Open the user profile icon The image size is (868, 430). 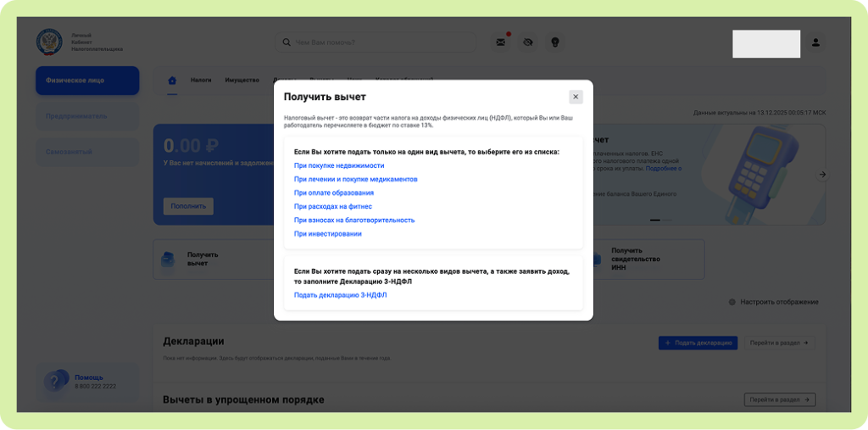(x=815, y=42)
